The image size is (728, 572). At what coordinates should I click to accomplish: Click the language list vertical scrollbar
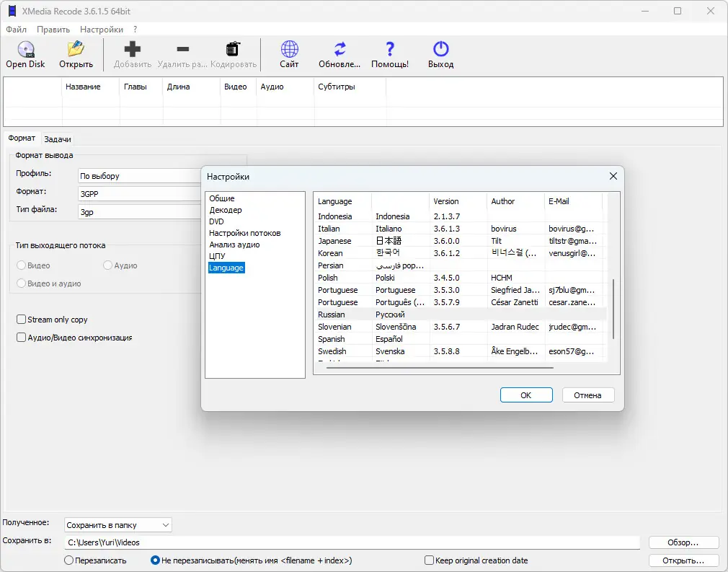[614, 309]
